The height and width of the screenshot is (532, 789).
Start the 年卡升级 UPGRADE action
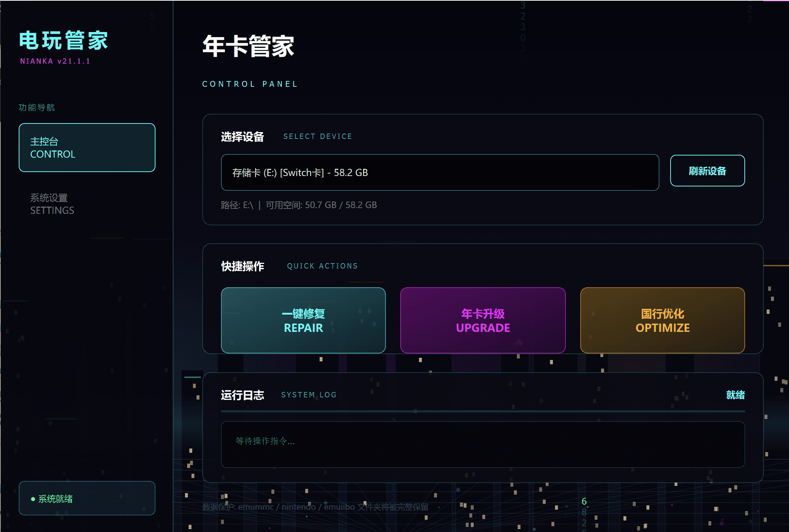click(x=483, y=320)
